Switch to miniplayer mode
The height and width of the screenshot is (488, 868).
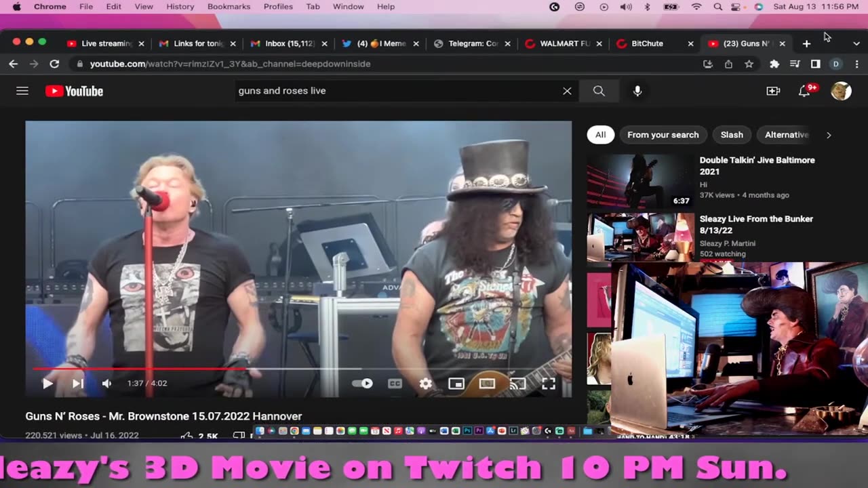[x=456, y=383]
